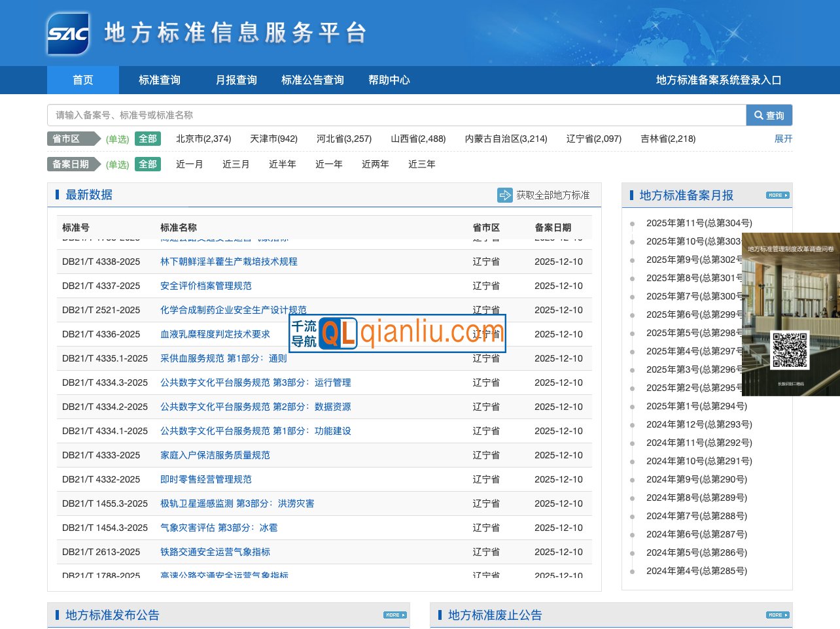Filter record date by 近一月
Image resolution: width=840 pixels, height=629 pixels.
[x=189, y=164]
